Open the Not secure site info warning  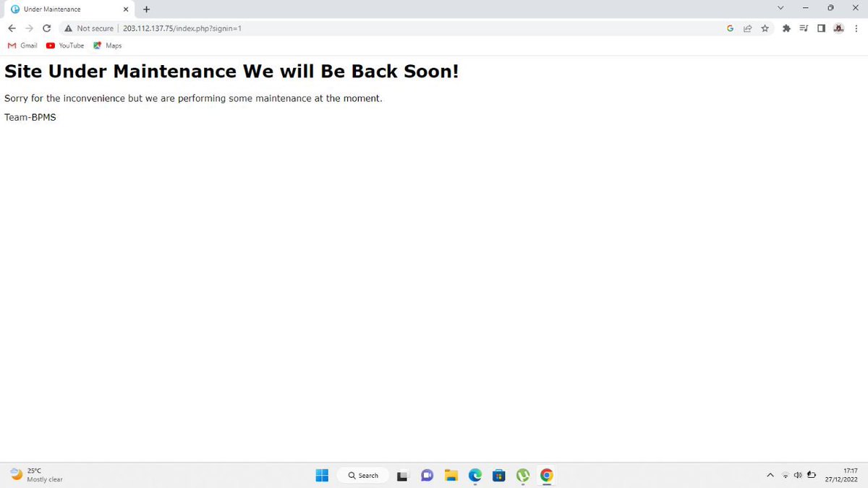point(89,28)
